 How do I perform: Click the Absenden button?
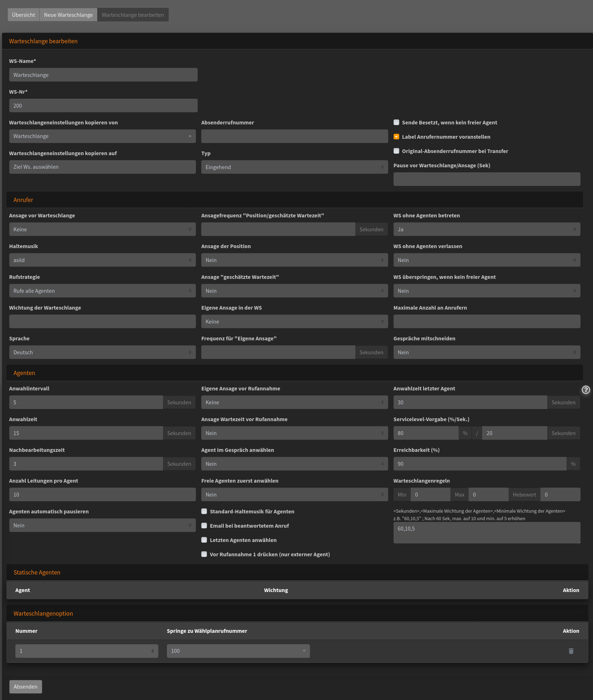click(26, 687)
